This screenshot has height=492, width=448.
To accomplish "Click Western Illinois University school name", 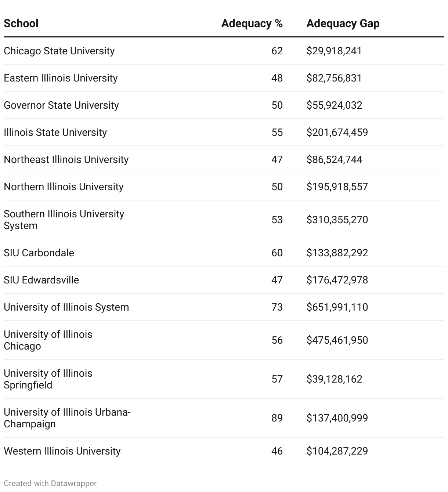I will [62, 451].
